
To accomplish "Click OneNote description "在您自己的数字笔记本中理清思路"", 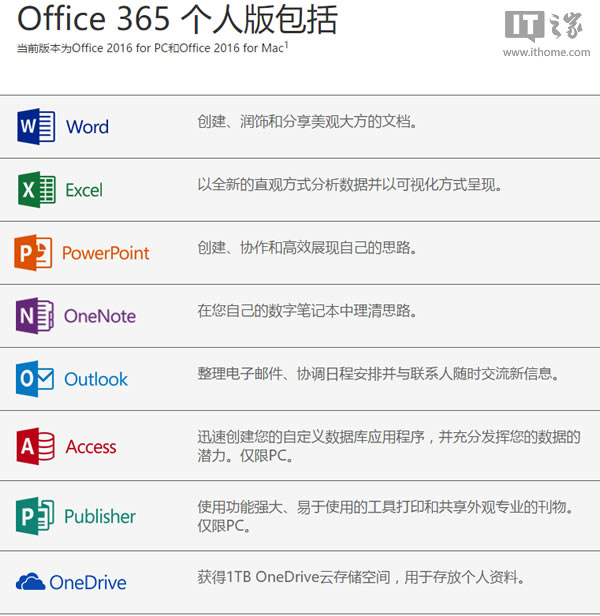I will tap(307, 310).
